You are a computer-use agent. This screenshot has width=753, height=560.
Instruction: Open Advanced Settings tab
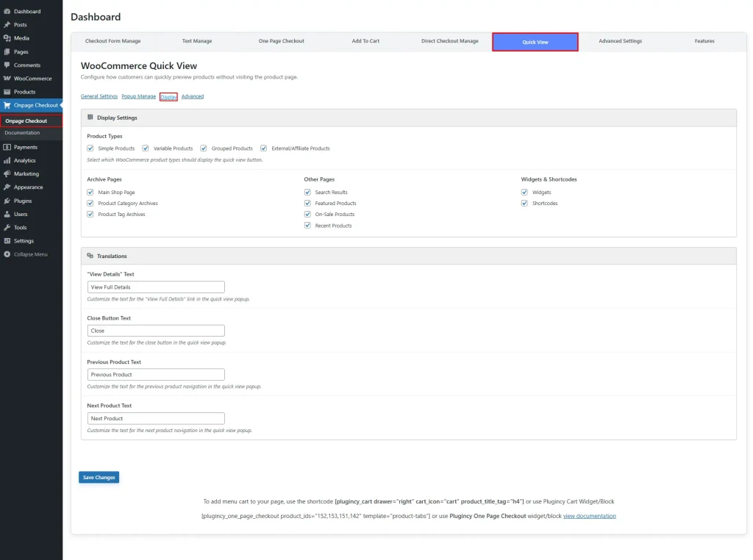[620, 41]
